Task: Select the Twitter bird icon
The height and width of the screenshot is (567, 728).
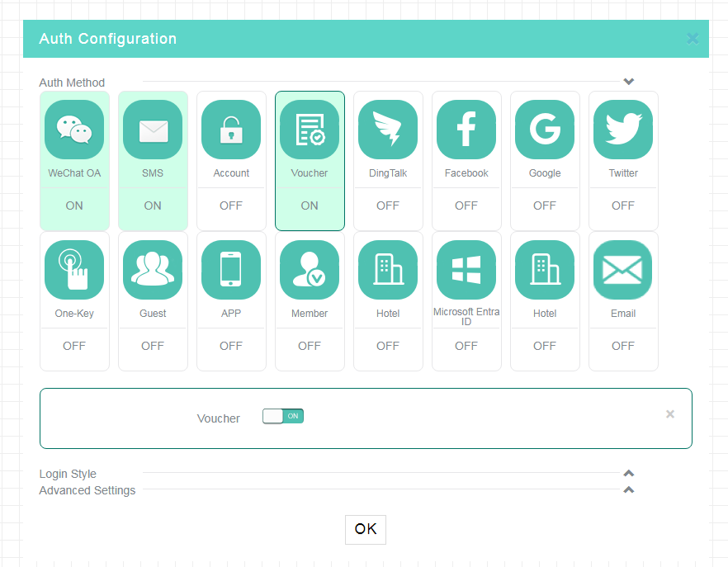Action: [623, 130]
